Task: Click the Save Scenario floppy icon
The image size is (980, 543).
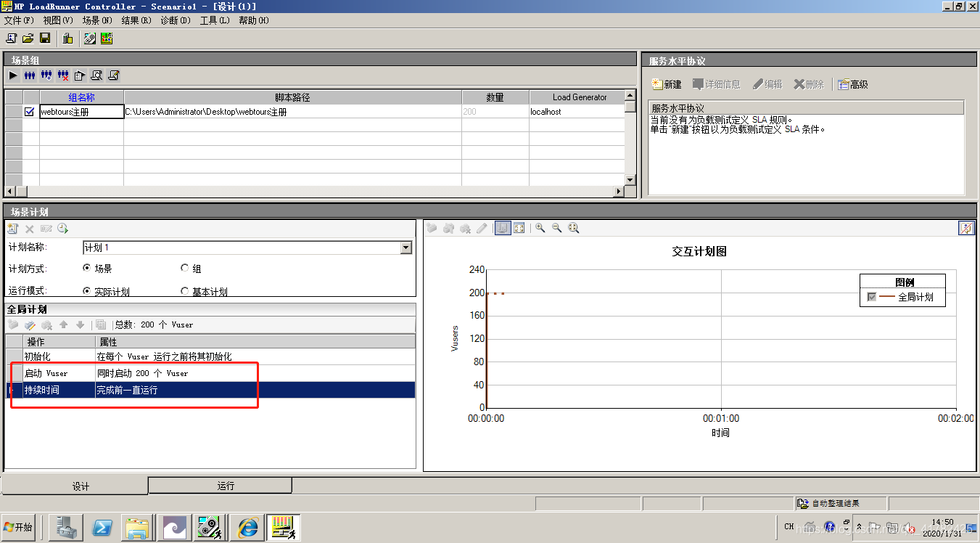Action: pos(45,38)
